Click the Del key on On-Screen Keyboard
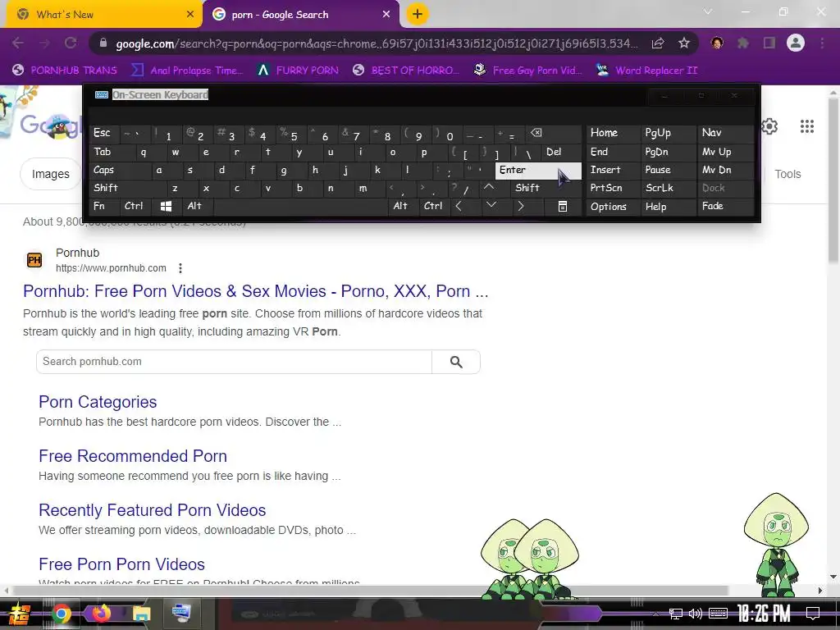The height and width of the screenshot is (630, 840). pos(561,152)
